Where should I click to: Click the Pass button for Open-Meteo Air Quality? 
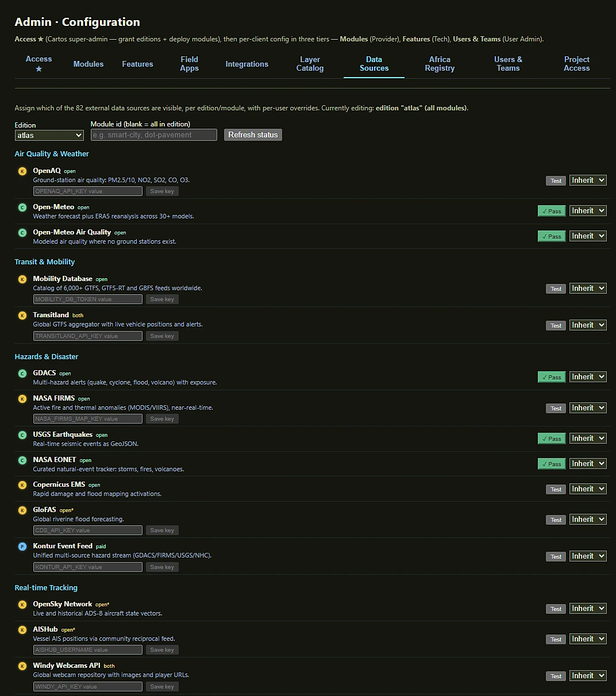coord(552,236)
